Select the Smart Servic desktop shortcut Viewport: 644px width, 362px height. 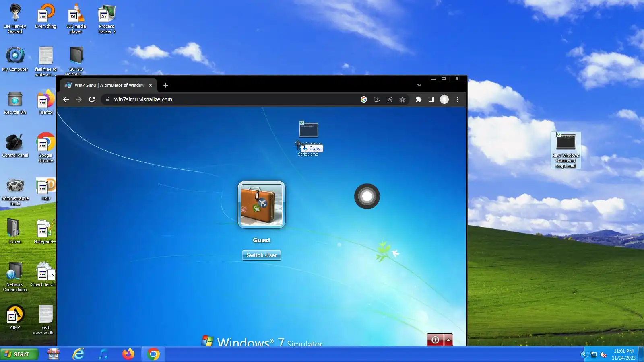[x=43, y=274]
